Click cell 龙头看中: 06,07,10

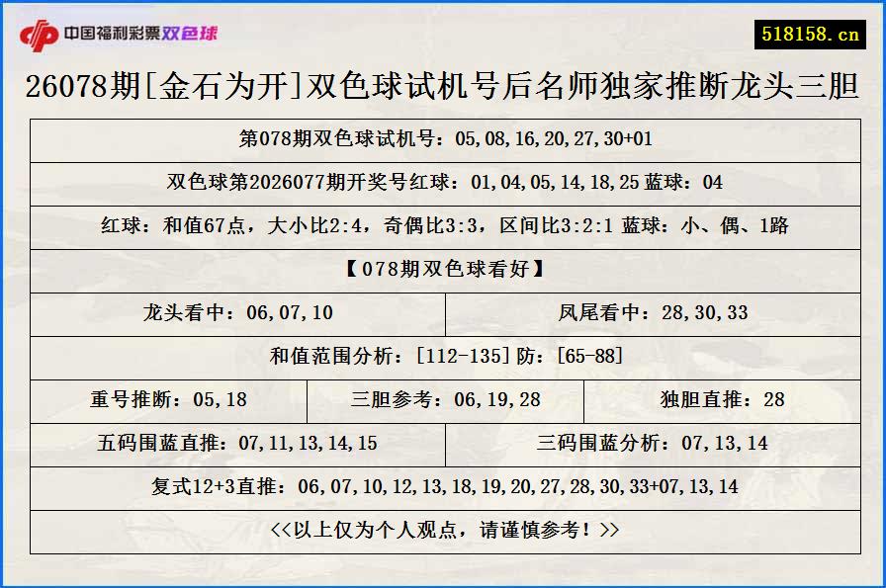click(238, 314)
